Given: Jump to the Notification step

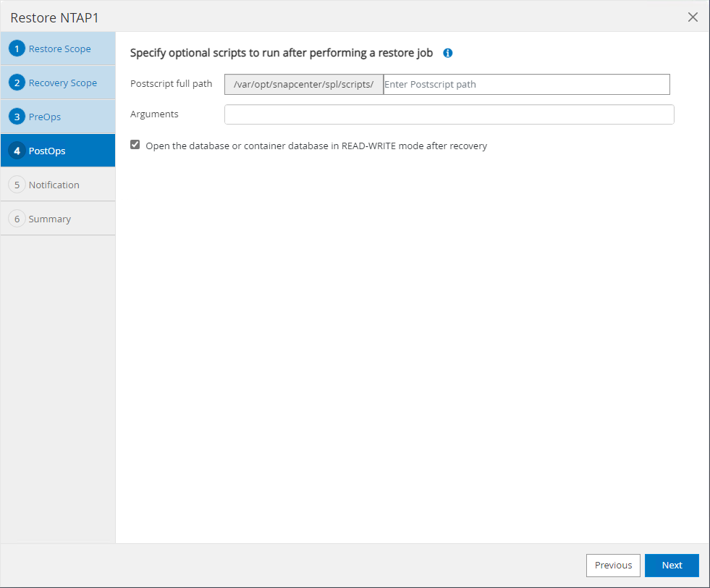Looking at the screenshot, I should 54,185.
